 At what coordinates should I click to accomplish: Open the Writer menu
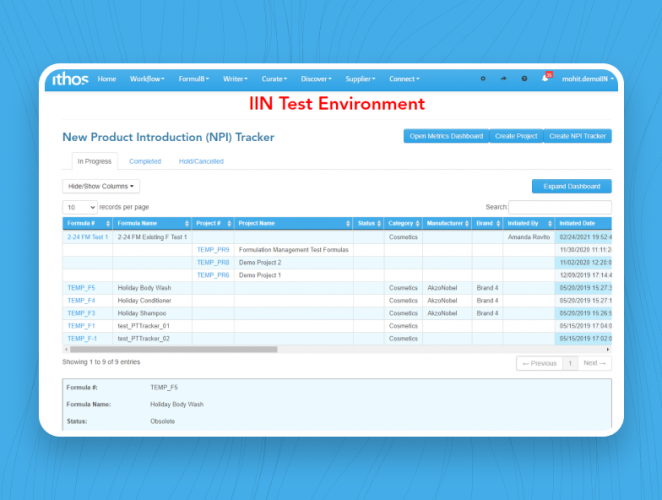(235, 79)
